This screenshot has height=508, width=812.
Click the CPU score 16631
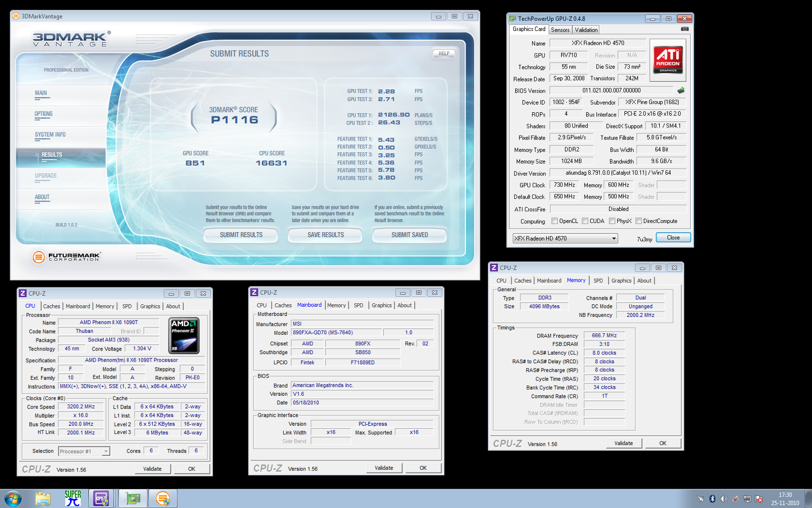[x=272, y=163]
